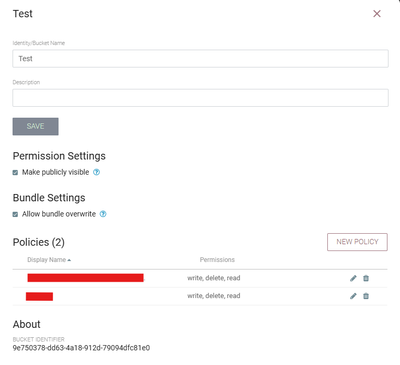The width and height of the screenshot is (400, 365).
Task: Focus the Description input field
Action: [x=200, y=98]
